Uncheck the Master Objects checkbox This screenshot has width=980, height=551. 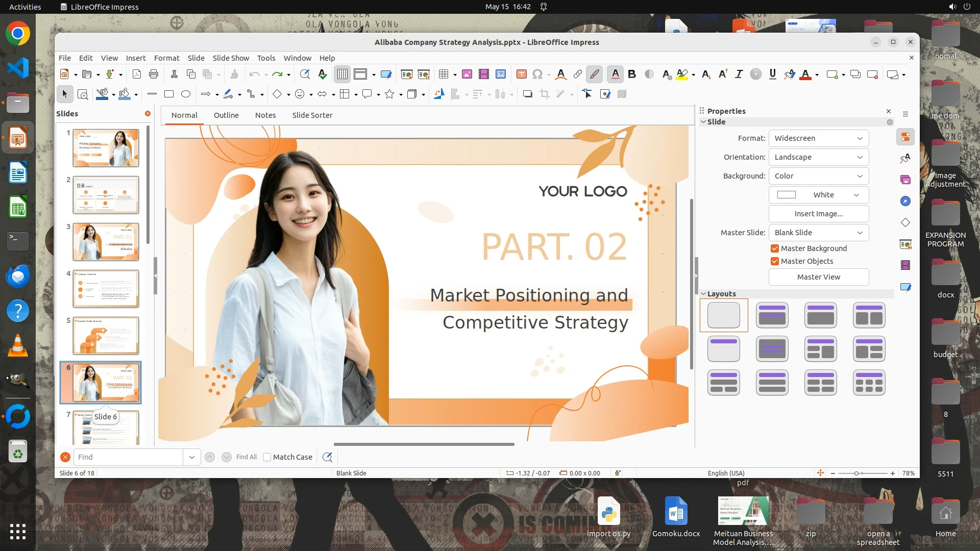pos(775,261)
